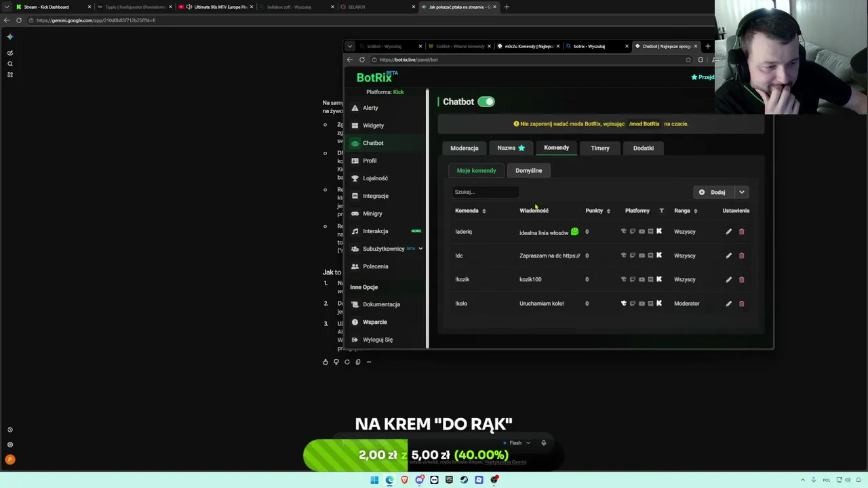Screen dimensions: 868x488
Task: Toggle Kick platform for the !aderiq command
Action: click(x=659, y=232)
